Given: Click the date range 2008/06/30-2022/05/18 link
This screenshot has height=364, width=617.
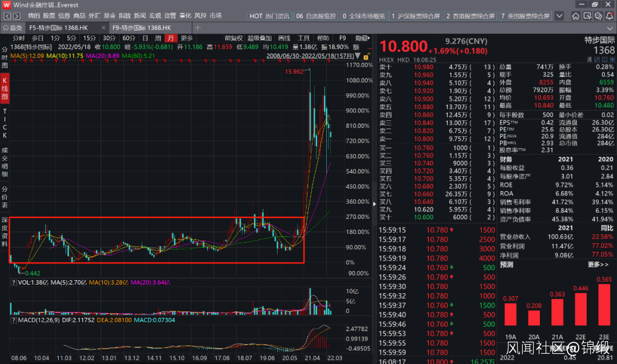Looking at the screenshot, I should coord(310,56).
